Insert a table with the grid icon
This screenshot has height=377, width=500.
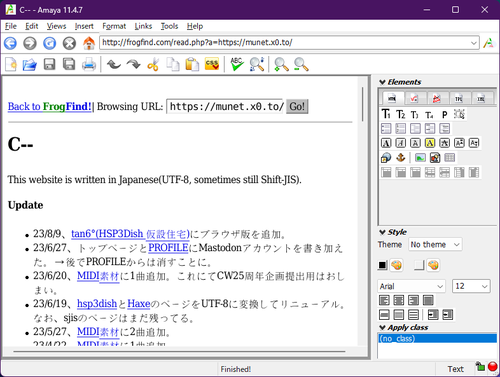click(449, 157)
